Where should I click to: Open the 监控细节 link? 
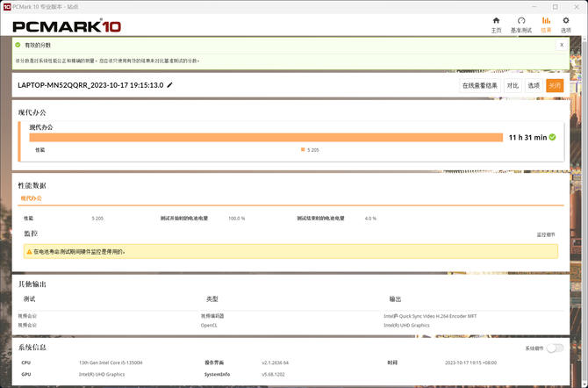546,234
